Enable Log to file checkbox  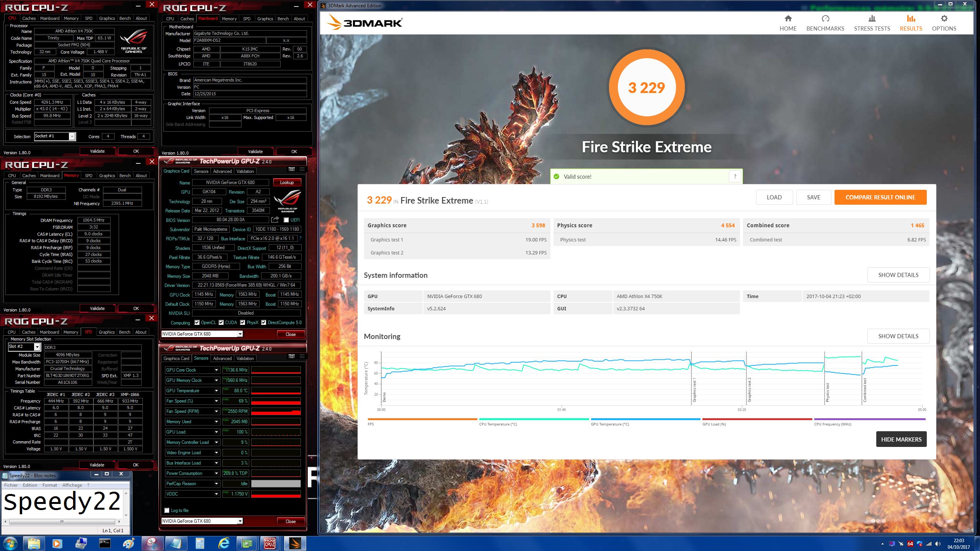pos(167,510)
